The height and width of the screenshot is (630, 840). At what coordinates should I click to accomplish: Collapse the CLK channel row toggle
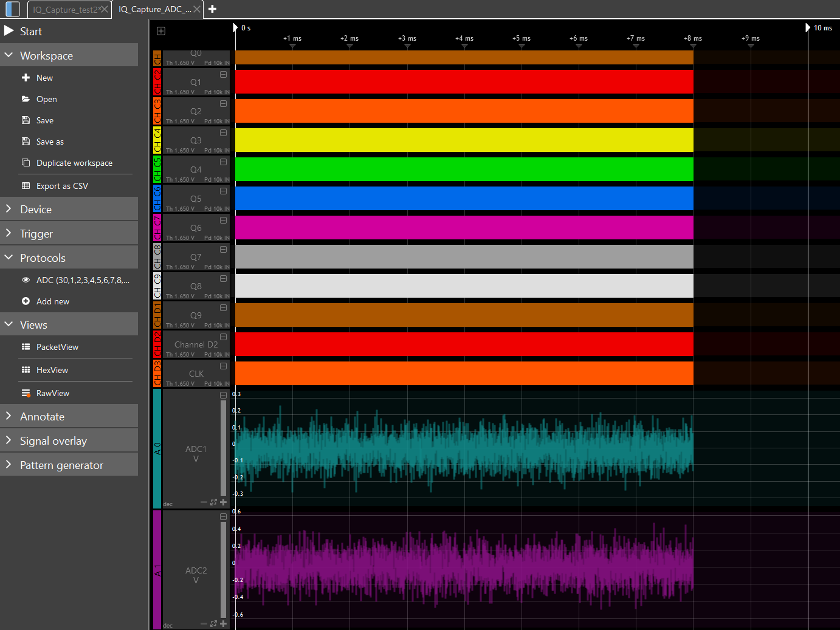click(223, 366)
